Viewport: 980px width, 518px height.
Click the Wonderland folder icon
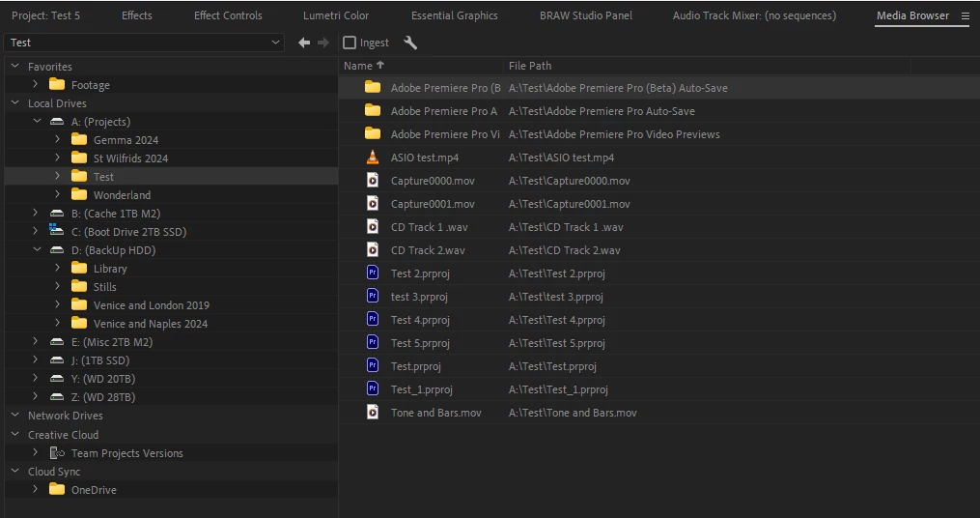click(79, 194)
